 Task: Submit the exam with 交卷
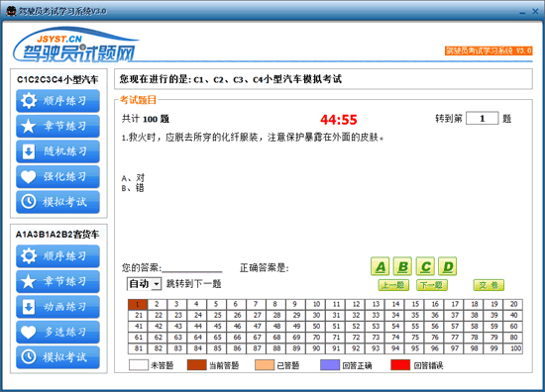[489, 285]
